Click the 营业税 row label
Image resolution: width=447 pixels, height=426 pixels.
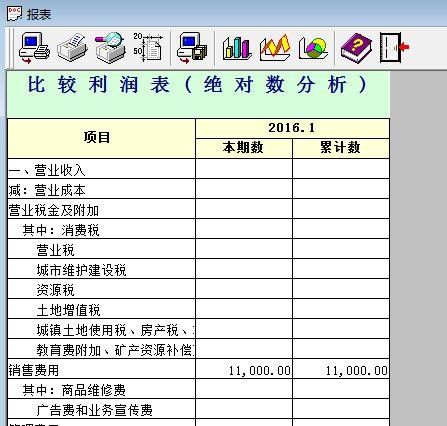pyautogui.click(x=55, y=250)
